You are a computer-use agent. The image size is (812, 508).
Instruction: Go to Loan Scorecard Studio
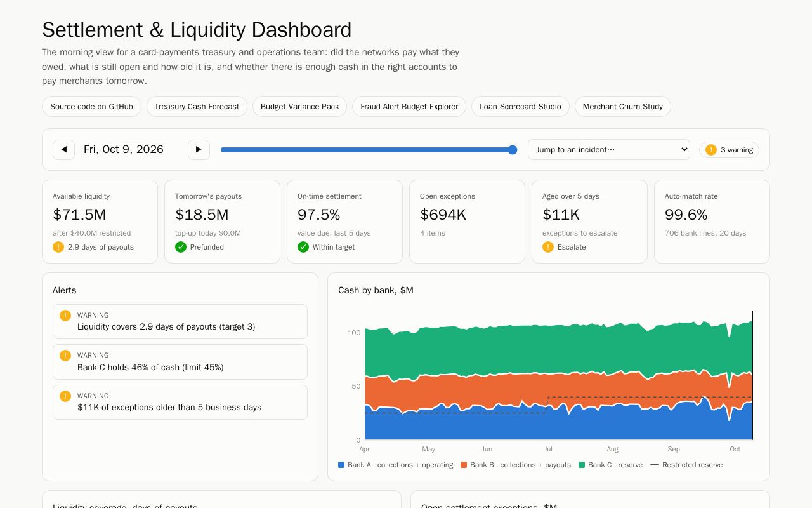tap(520, 107)
